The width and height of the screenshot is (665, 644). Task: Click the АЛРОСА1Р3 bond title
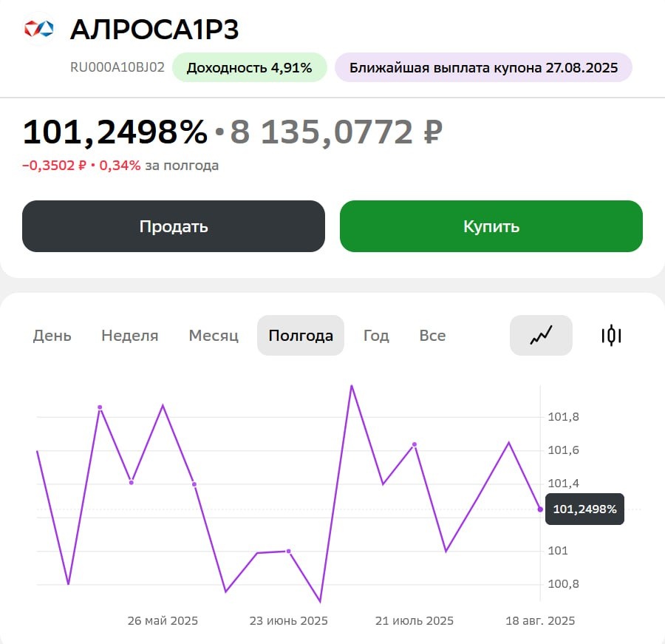[x=154, y=30]
